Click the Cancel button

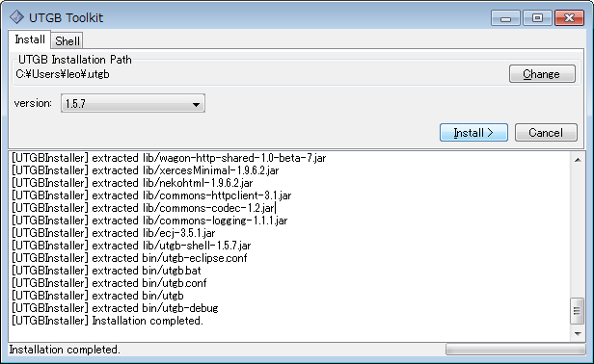coord(546,133)
